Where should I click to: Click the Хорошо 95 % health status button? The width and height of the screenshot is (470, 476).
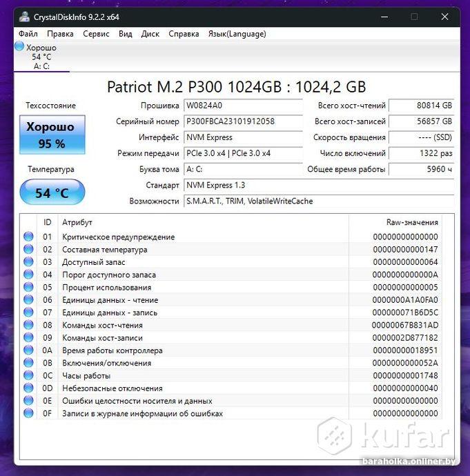[x=52, y=135]
